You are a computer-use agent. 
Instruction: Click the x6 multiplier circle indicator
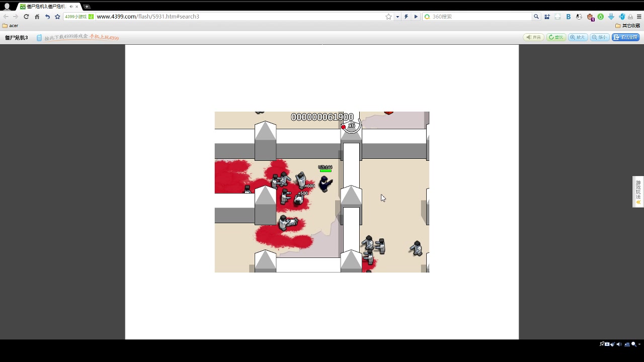(x=352, y=126)
